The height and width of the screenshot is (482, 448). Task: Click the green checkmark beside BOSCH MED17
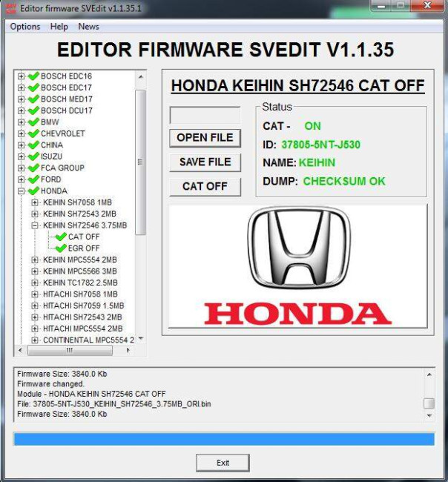(33, 99)
